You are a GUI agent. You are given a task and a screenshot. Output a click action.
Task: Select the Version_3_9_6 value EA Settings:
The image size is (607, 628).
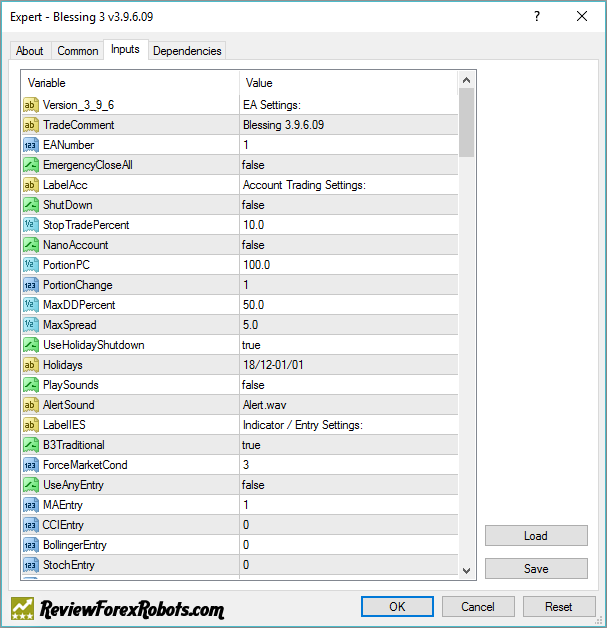tap(272, 105)
